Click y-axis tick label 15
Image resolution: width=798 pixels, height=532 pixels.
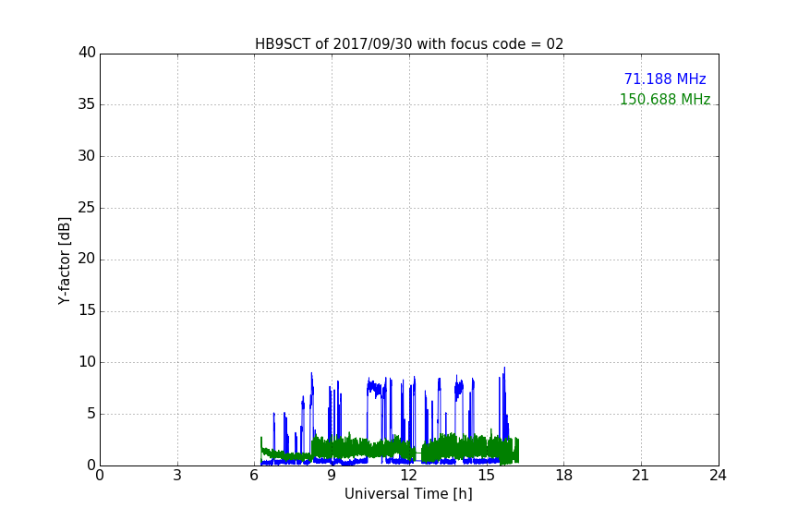pyautogui.click(x=87, y=310)
